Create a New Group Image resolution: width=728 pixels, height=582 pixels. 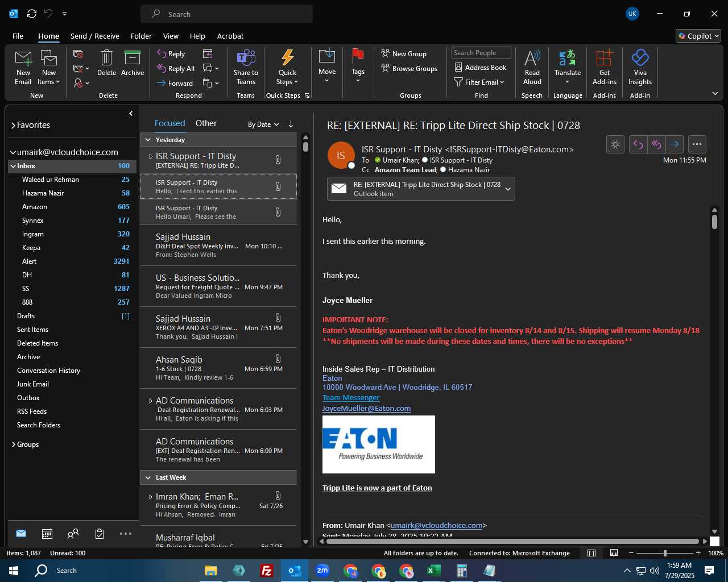[x=404, y=53]
